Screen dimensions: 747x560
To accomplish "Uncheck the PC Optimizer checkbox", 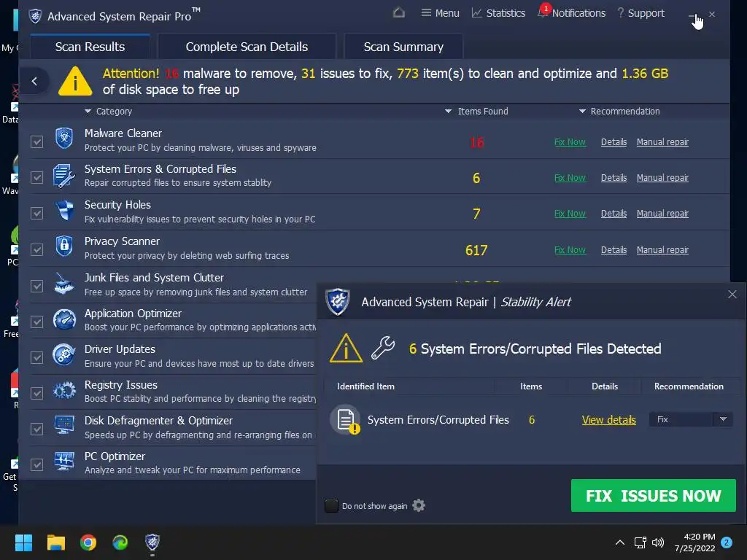I will (36, 464).
